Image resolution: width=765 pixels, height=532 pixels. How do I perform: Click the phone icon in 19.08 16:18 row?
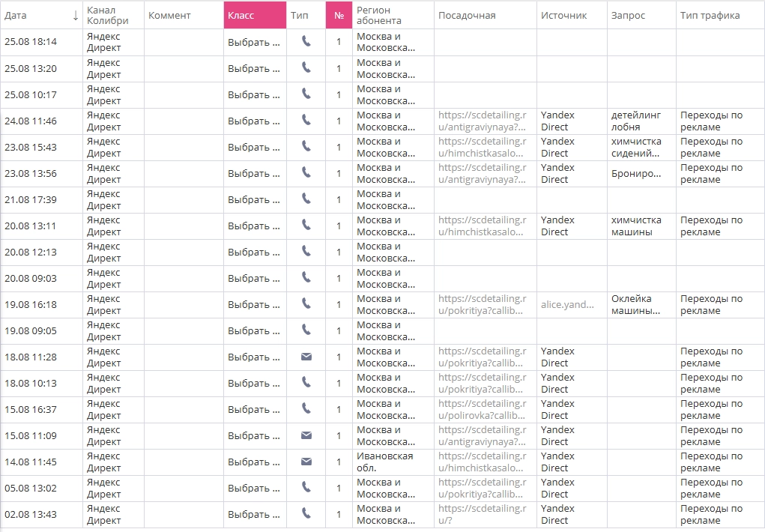pyautogui.click(x=306, y=304)
